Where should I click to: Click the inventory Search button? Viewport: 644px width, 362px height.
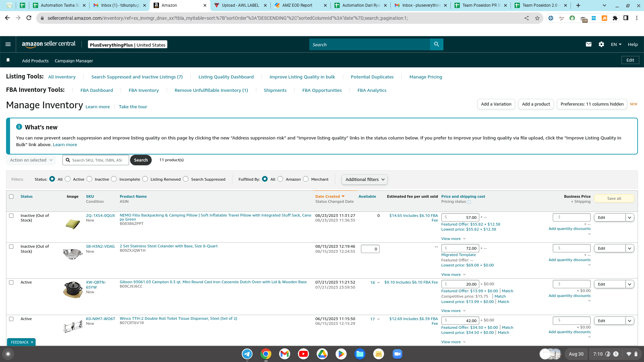pyautogui.click(x=141, y=160)
